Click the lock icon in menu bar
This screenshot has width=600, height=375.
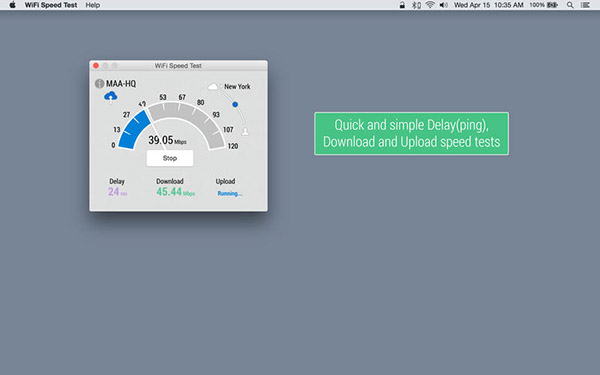point(402,5)
